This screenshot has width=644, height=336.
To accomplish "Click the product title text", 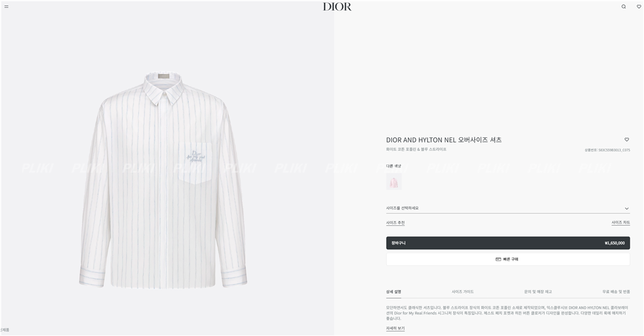I will [x=444, y=140].
